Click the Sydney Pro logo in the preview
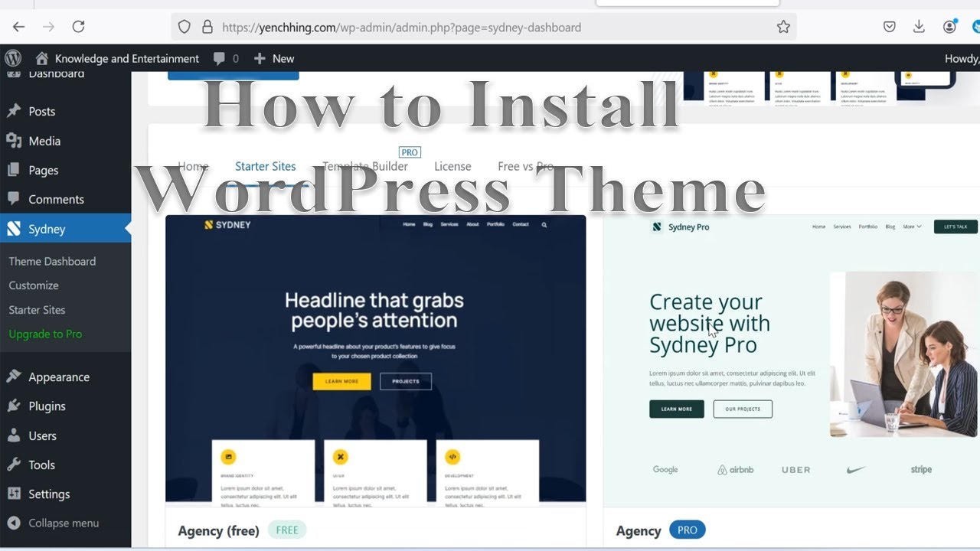980x551 pixels. coord(681,227)
